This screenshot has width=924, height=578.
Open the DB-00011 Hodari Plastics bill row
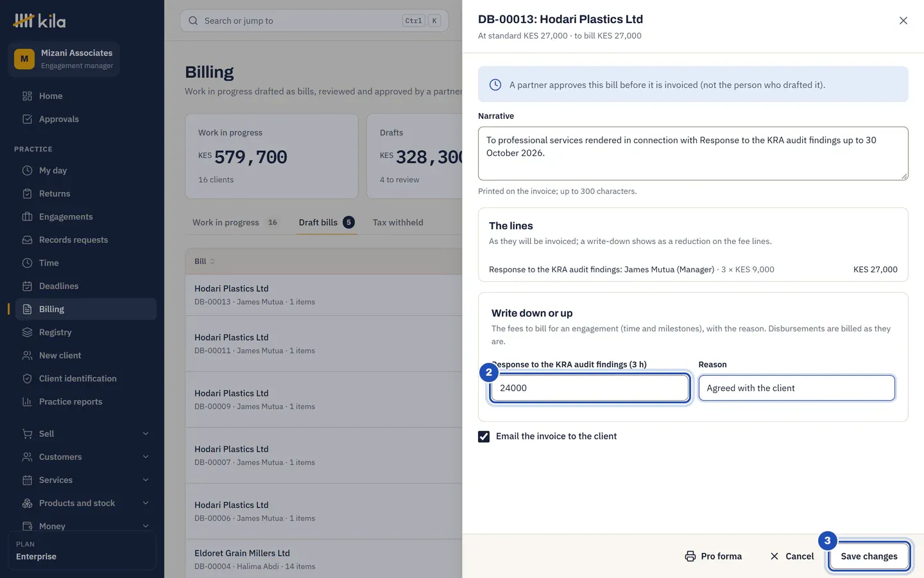(x=324, y=344)
